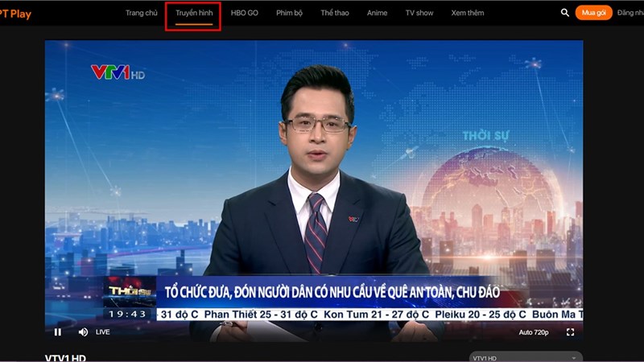Mute the player volume speaker icon
Screen dimensions: 644x362
point(83,332)
